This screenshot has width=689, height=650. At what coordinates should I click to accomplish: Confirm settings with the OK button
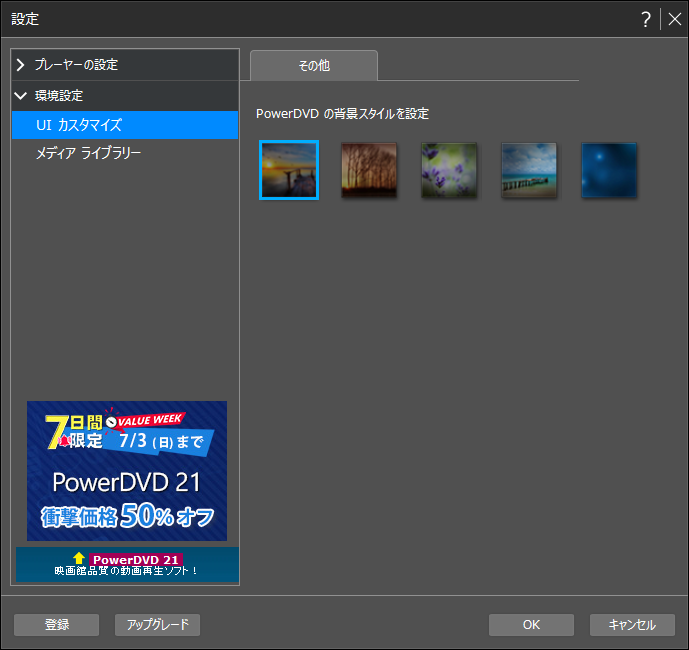pos(531,625)
